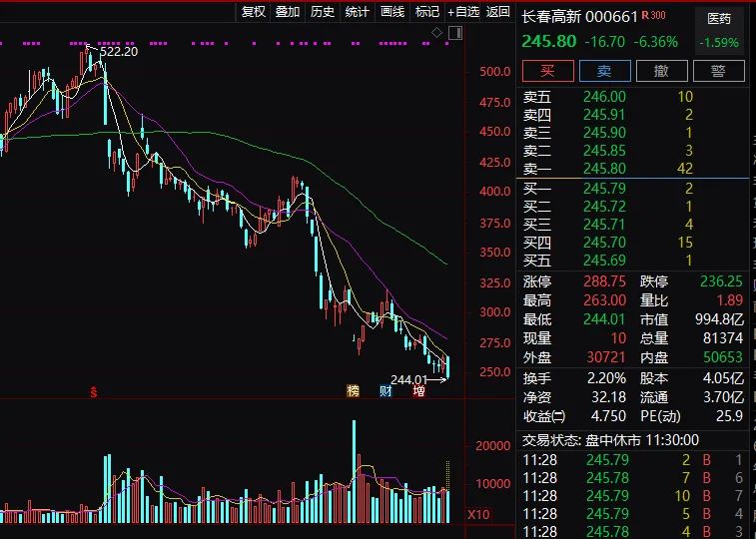Toggle the side panel layout icon
The image size is (756, 539).
pyautogui.click(x=454, y=33)
